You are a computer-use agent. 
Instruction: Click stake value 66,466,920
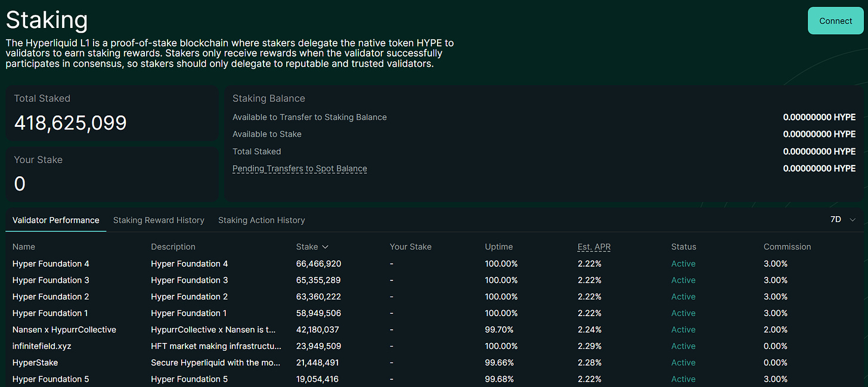coord(318,264)
